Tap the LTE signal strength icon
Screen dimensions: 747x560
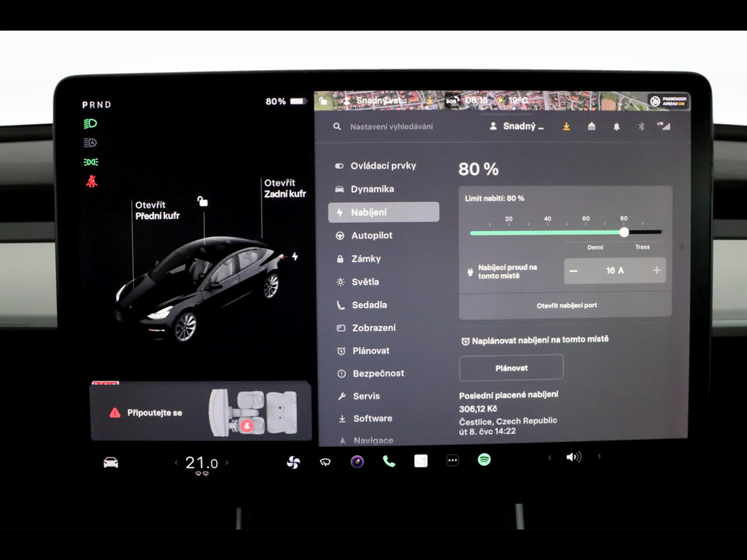(664, 125)
